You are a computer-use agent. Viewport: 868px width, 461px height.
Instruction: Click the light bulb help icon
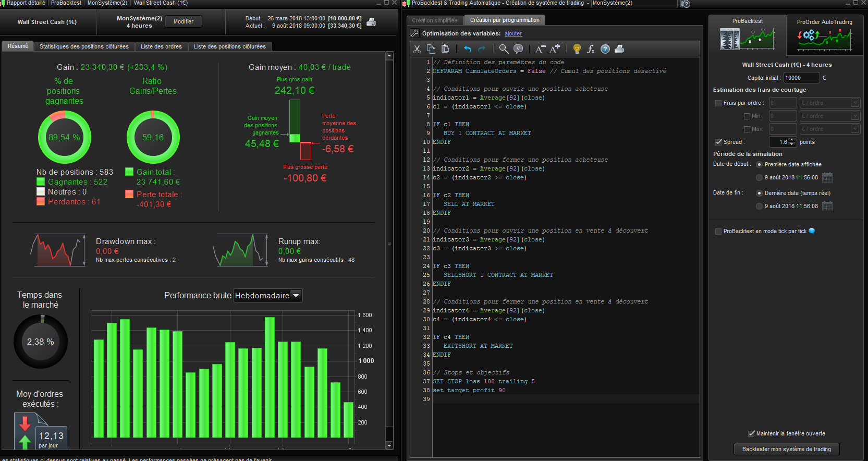tap(577, 49)
